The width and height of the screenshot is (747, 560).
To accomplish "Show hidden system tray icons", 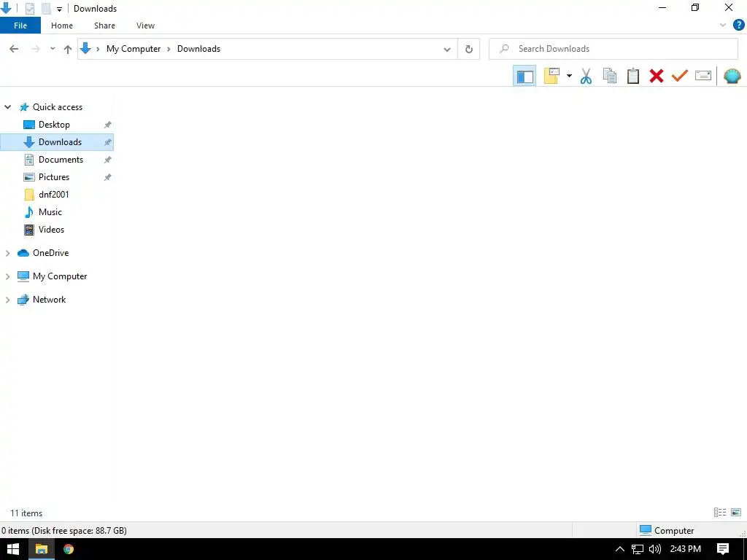I will [x=619, y=549].
